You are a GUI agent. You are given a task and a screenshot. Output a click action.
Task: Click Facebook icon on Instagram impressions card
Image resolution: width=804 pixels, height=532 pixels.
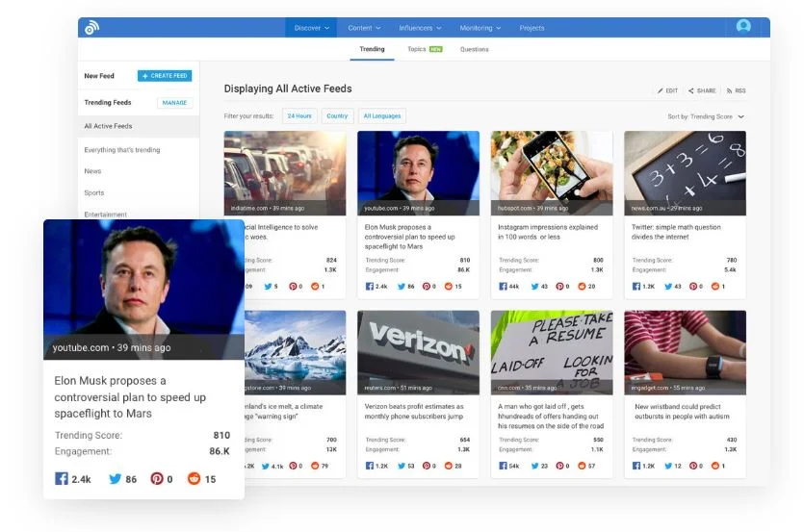click(503, 287)
